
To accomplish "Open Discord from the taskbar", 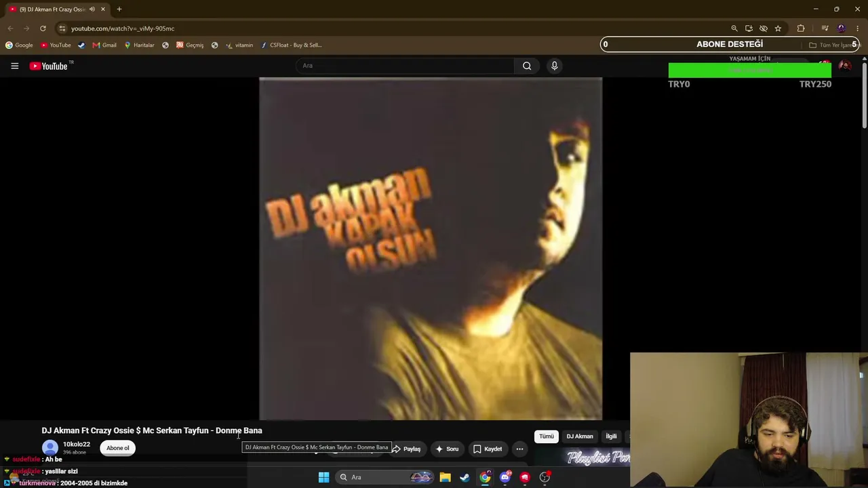I will (x=505, y=477).
